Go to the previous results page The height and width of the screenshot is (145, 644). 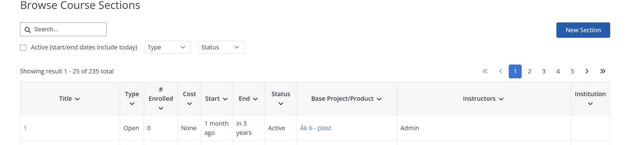click(501, 71)
